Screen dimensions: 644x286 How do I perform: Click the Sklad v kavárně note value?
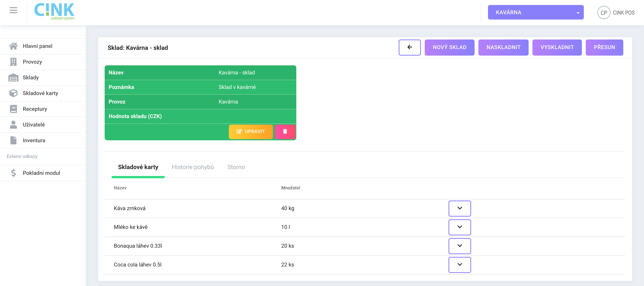click(237, 87)
